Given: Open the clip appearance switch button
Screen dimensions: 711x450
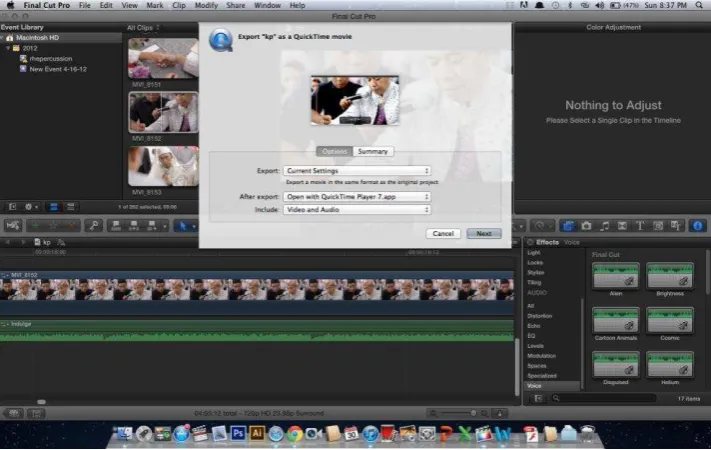Looking at the screenshot, I should pyautogui.click(x=500, y=413).
